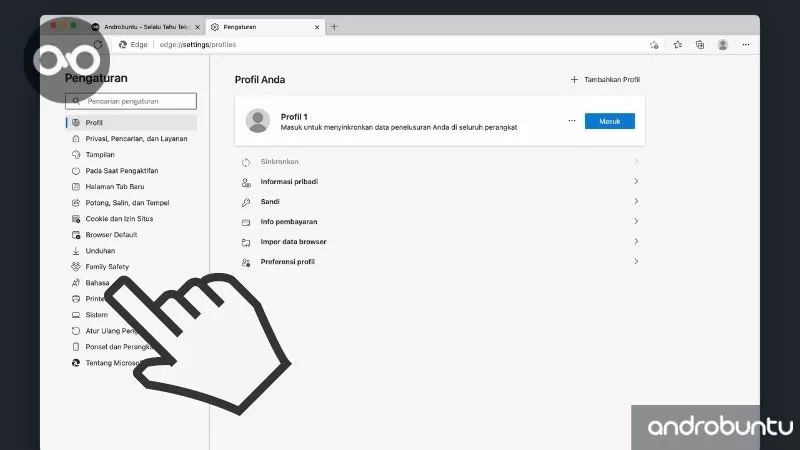Add this page to favorites icon
This screenshot has width=800, height=450.
(x=654, y=45)
